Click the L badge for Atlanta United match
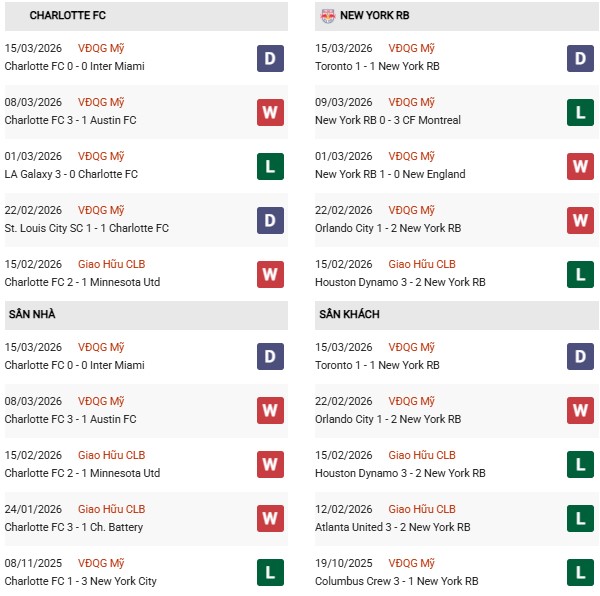The width and height of the screenshot is (600, 596). [x=580, y=519]
